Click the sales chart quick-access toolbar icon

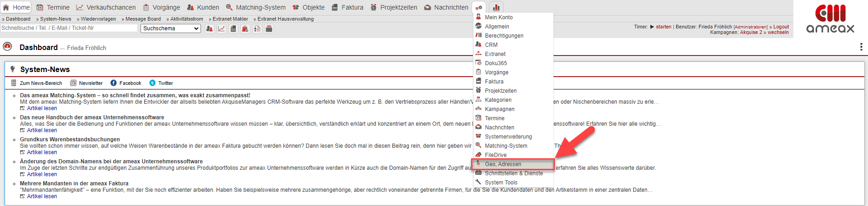click(x=221, y=29)
